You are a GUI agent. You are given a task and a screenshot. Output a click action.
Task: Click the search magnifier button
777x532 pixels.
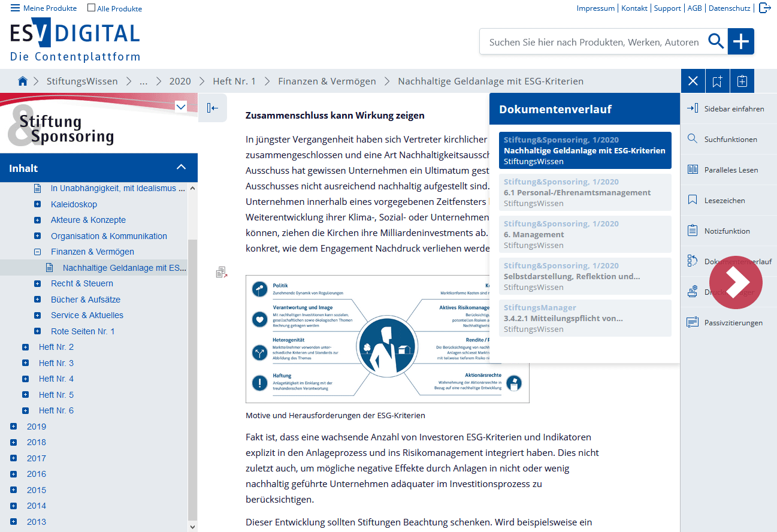[715, 41]
